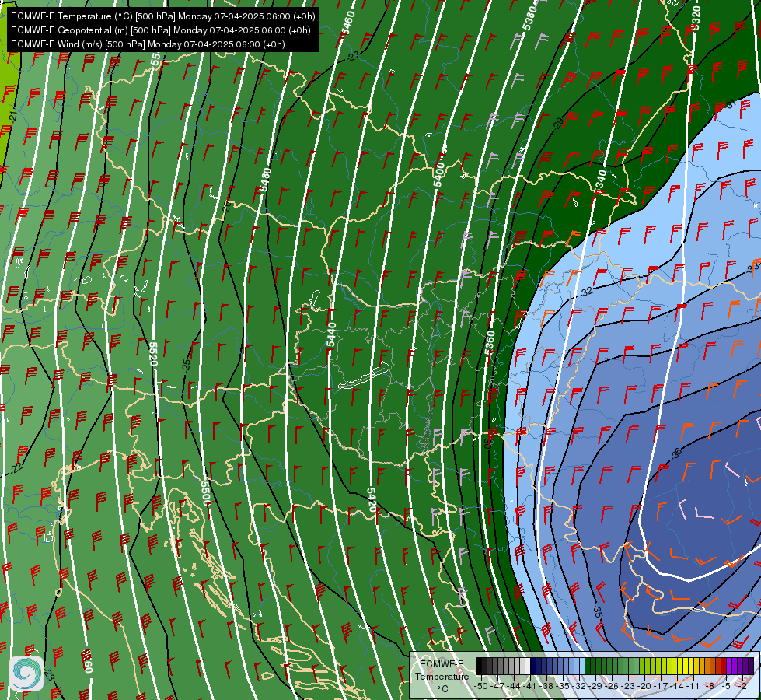This screenshot has width=761, height=700.
Task: Click the -22 isotherm label
Action: click(16, 468)
